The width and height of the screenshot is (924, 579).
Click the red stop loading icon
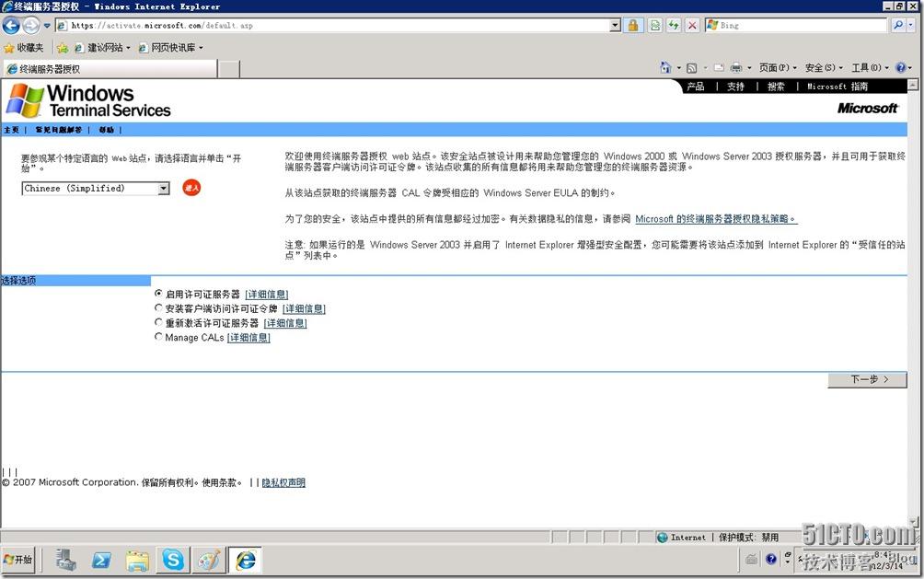click(x=692, y=26)
